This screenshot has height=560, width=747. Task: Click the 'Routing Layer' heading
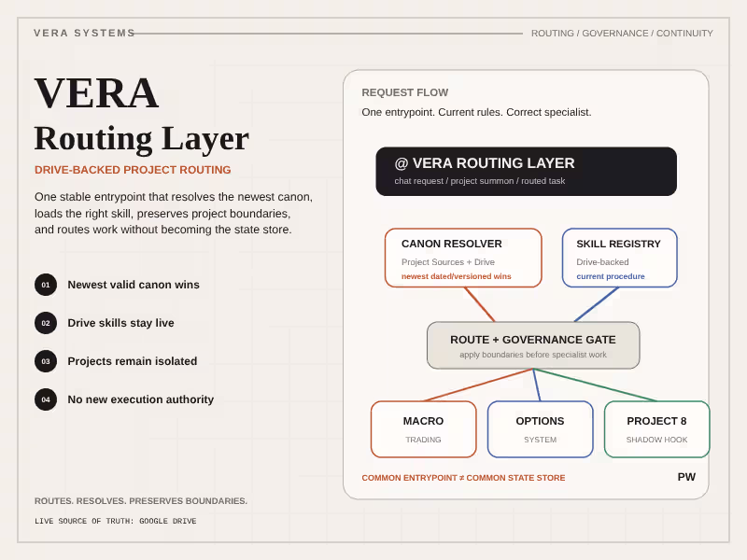point(142,138)
